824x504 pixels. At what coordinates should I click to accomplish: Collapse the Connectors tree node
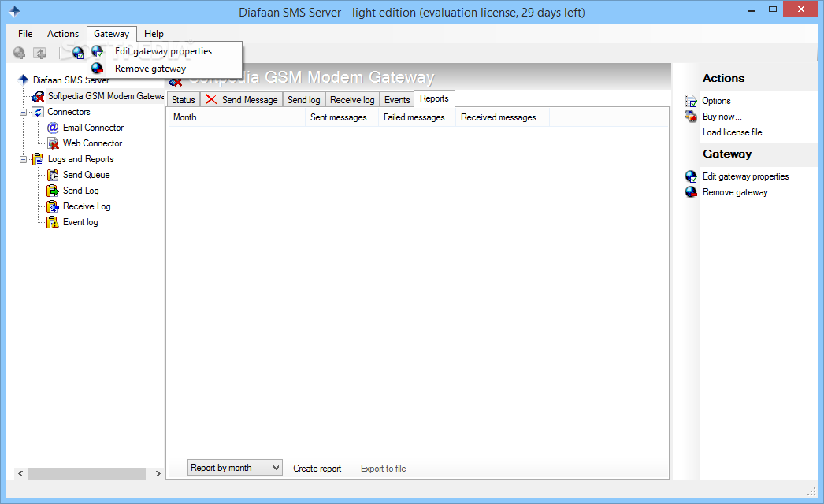pyautogui.click(x=23, y=112)
